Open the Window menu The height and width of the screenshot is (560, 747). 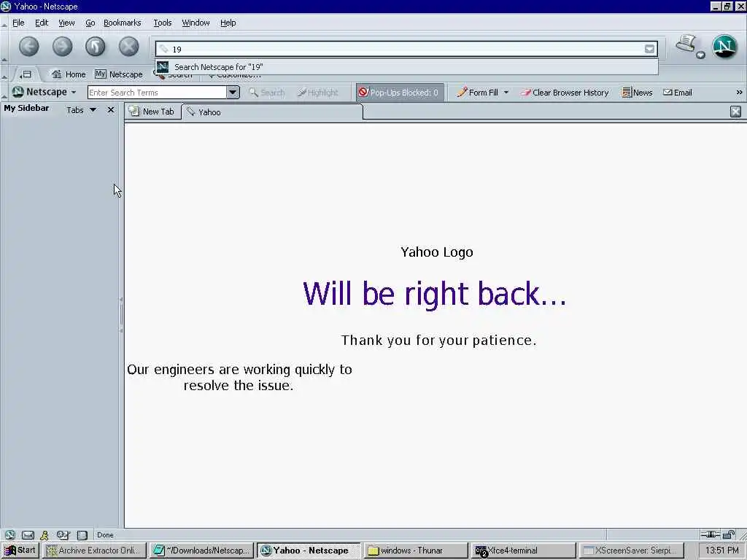pos(196,23)
